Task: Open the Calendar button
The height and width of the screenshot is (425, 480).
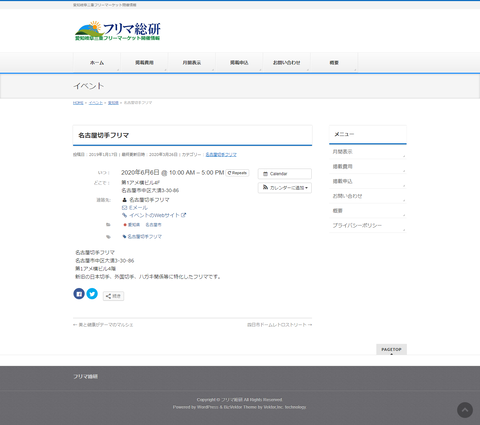Action: pos(285,174)
